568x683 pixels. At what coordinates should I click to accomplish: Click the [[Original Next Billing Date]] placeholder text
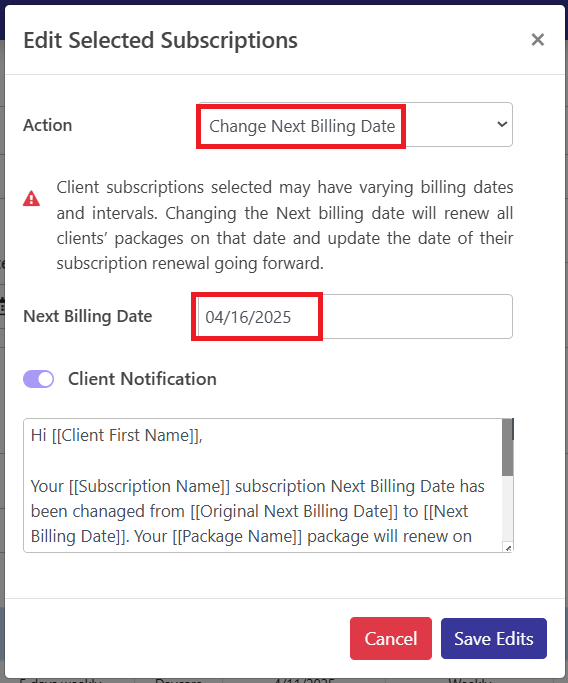[294, 511]
